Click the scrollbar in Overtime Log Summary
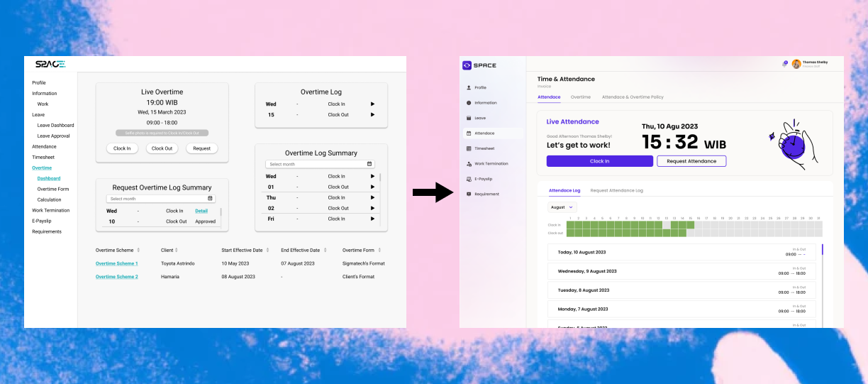 click(x=380, y=177)
